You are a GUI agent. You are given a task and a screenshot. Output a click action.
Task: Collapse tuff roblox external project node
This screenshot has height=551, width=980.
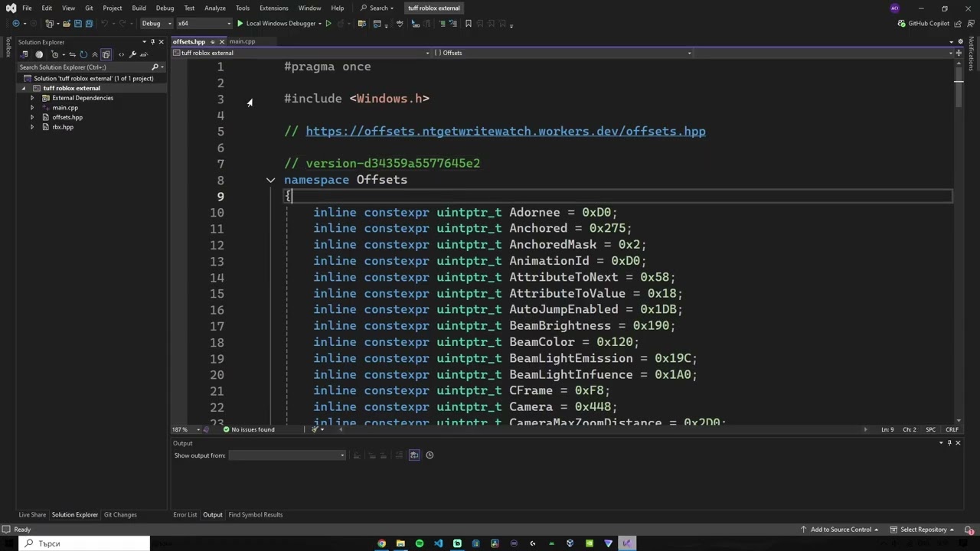click(24, 88)
